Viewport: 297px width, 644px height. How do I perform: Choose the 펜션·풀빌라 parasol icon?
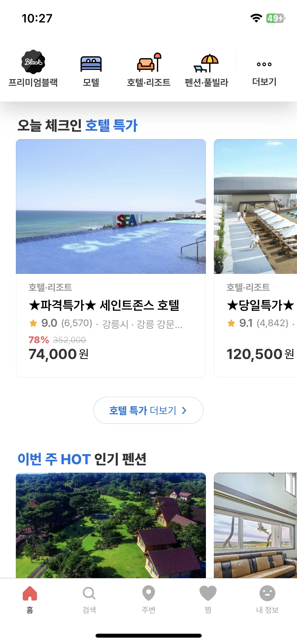click(x=206, y=63)
